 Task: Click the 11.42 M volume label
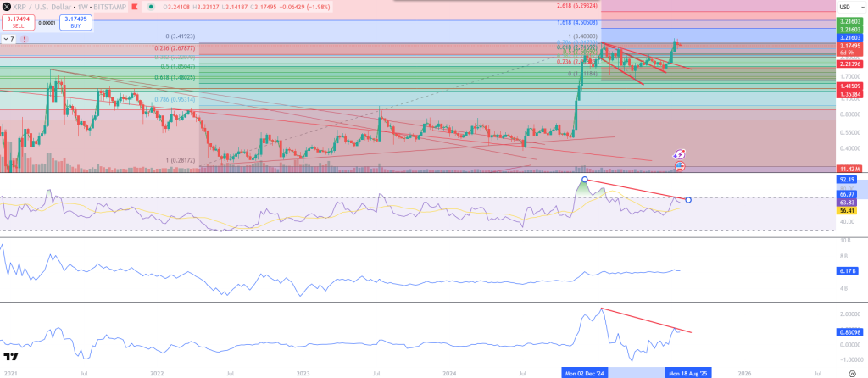[x=848, y=169]
